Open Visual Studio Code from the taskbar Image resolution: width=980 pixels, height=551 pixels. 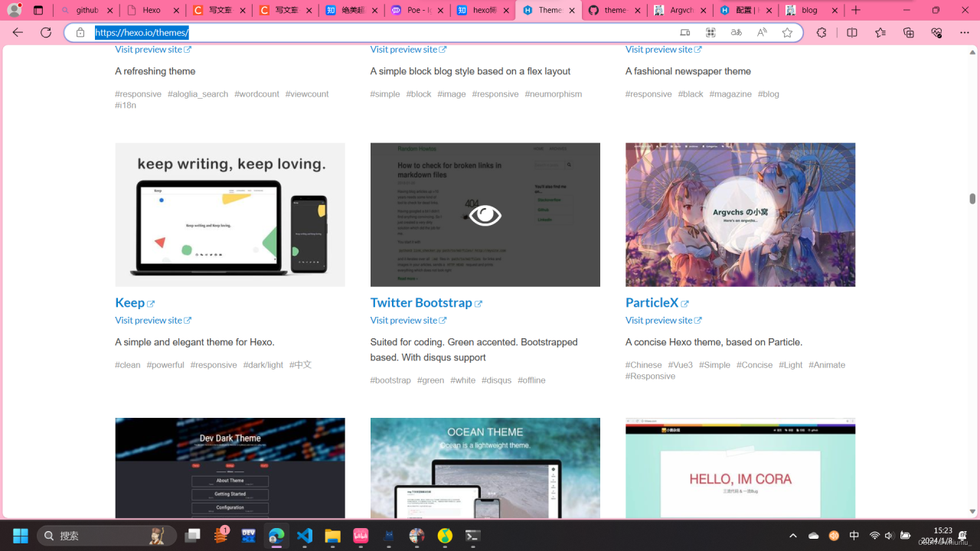305,536
